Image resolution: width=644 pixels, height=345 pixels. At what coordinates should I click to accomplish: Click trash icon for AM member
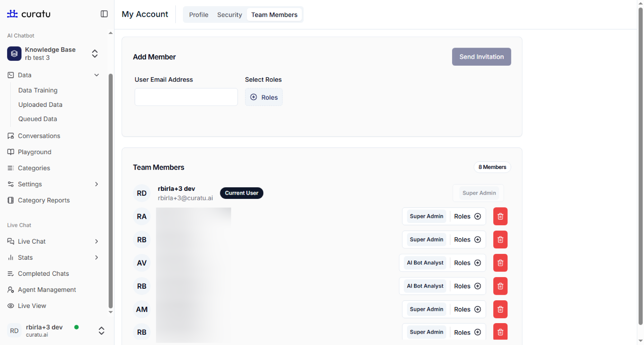coord(500,309)
